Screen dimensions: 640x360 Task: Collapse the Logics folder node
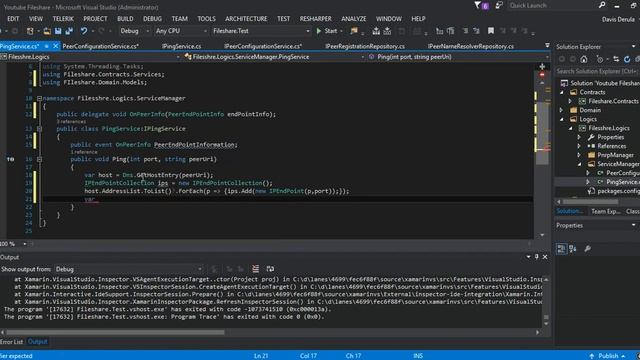[562, 119]
